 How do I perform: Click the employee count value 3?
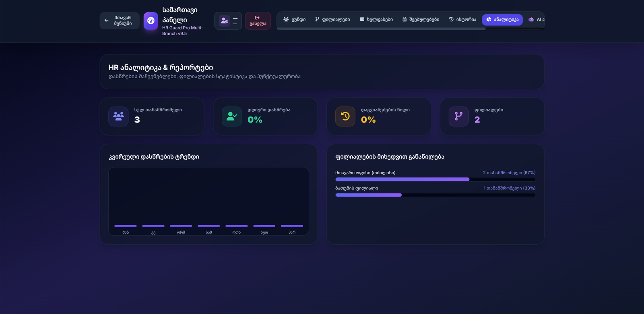(137, 120)
